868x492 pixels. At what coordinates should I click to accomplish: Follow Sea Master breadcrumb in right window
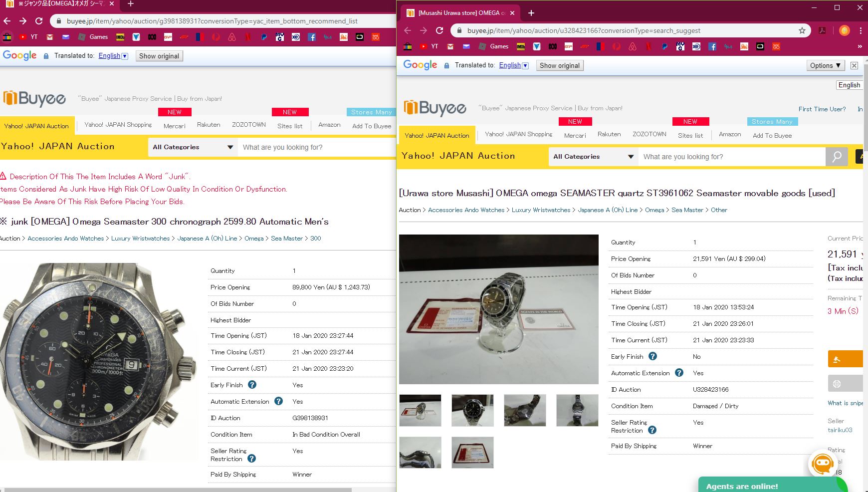687,210
